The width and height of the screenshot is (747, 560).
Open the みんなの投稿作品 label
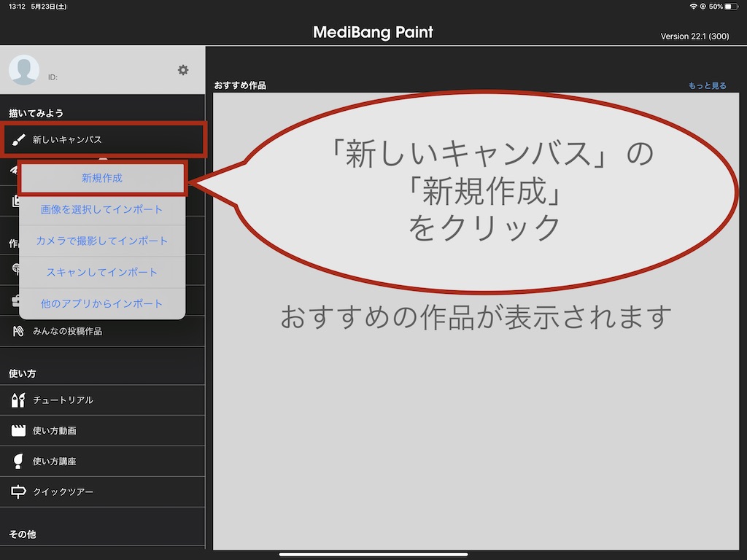(x=67, y=331)
